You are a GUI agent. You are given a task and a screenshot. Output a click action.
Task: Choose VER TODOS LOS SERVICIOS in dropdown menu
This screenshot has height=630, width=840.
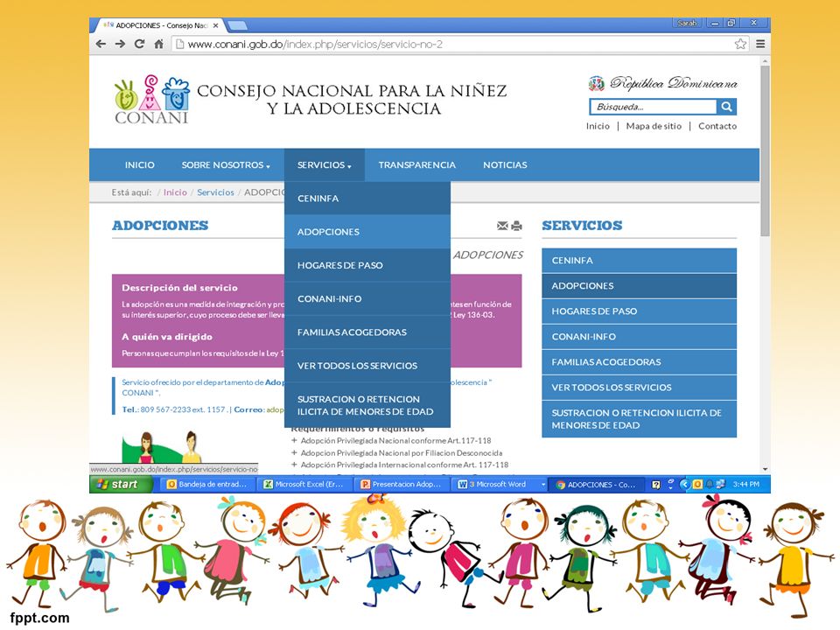point(367,366)
